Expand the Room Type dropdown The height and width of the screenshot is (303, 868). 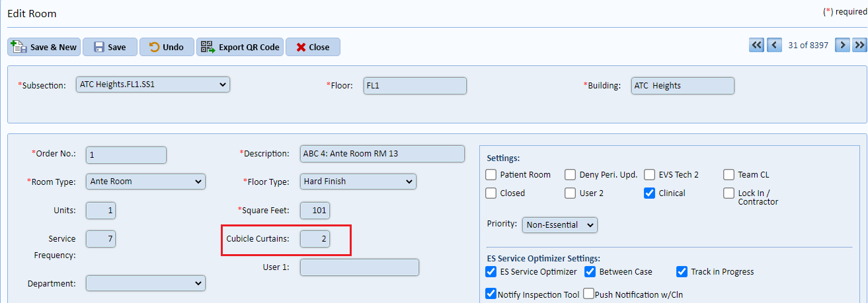145,182
